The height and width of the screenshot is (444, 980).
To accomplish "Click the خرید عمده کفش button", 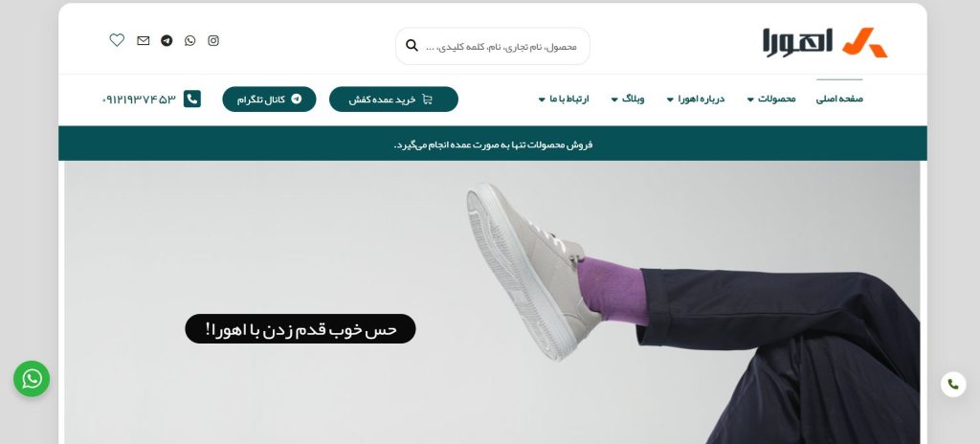I will click(x=393, y=100).
